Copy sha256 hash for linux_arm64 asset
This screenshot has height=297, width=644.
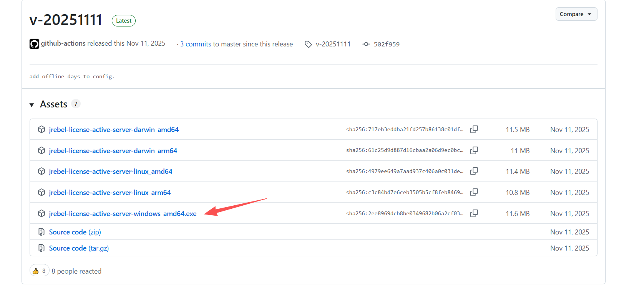(474, 192)
